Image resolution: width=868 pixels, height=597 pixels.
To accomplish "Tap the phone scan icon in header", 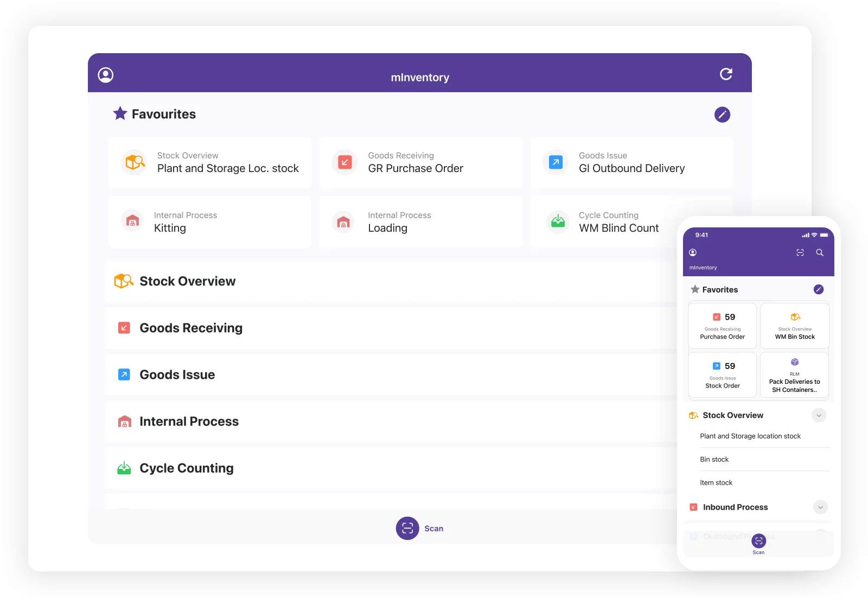I will 800,252.
